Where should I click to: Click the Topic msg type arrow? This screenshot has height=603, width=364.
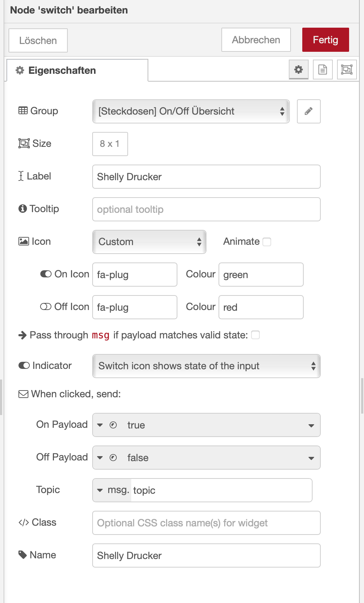[x=100, y=490]
